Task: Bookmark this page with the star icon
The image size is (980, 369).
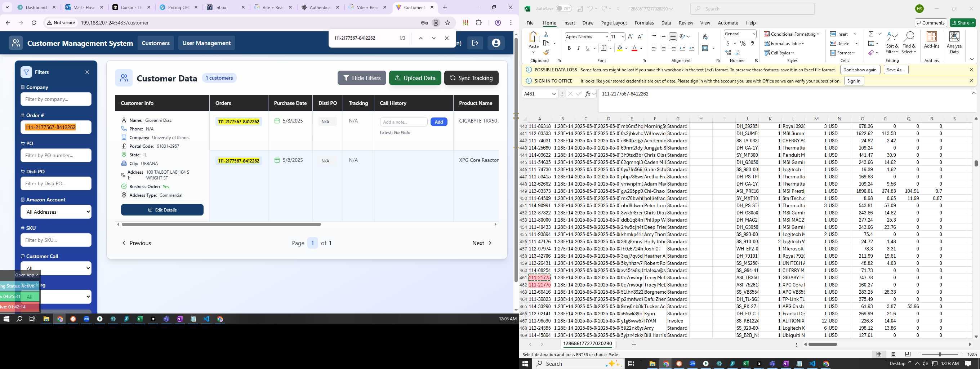Action: click(447, 23)
